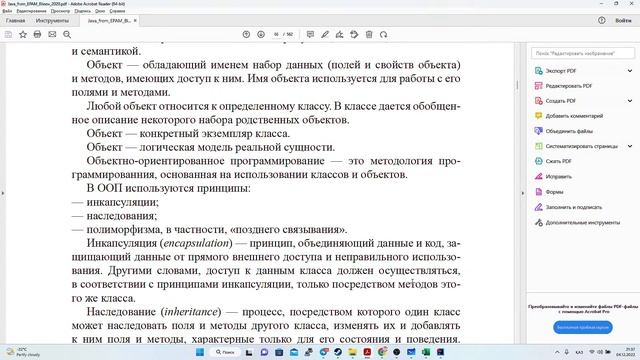The height and width of the screenshot is (360, 640).
Task: Collapse the right tools pane arrow
Action: point(523,193)
